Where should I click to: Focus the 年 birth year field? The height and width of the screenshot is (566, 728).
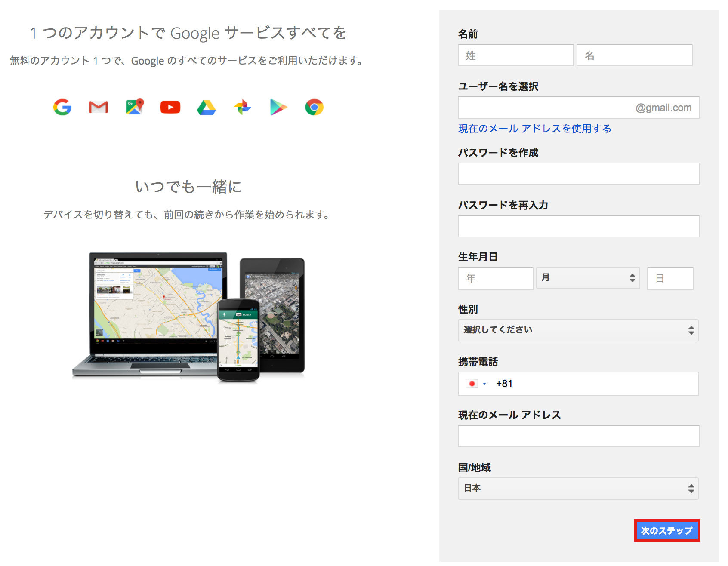496,278
